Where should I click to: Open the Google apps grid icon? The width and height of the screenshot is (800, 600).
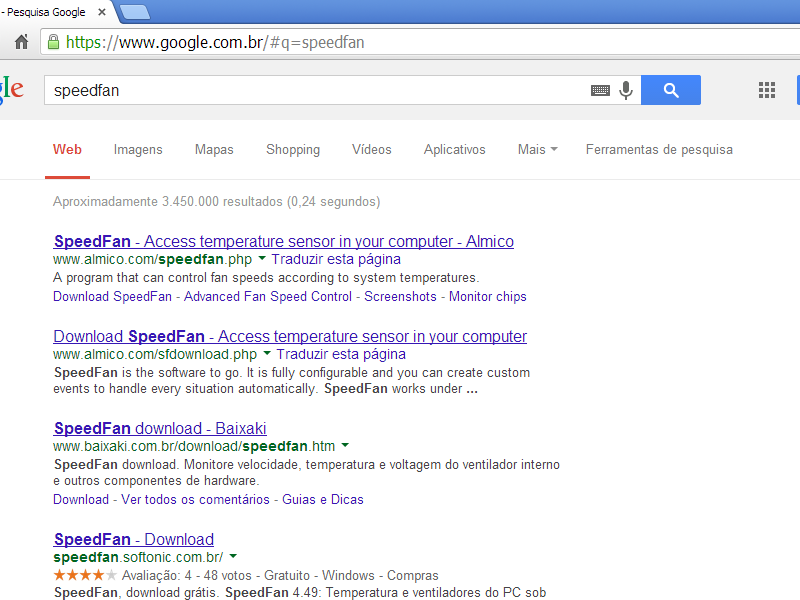767,90
